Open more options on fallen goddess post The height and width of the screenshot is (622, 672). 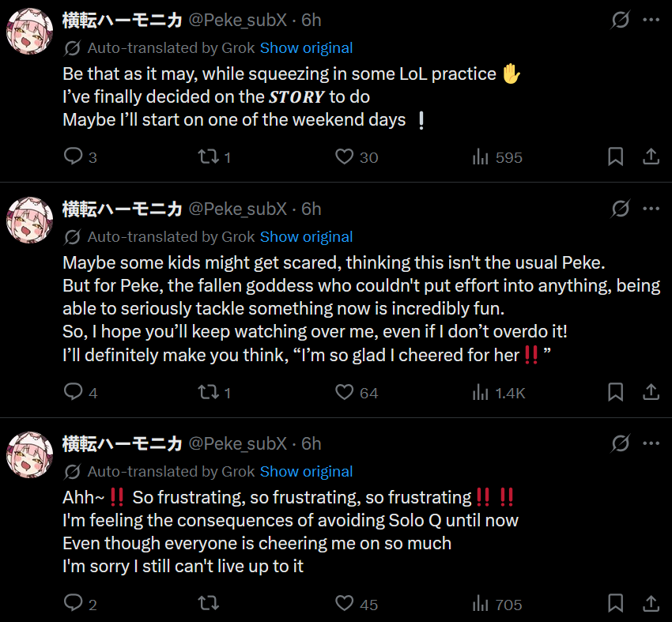(651, 209)
